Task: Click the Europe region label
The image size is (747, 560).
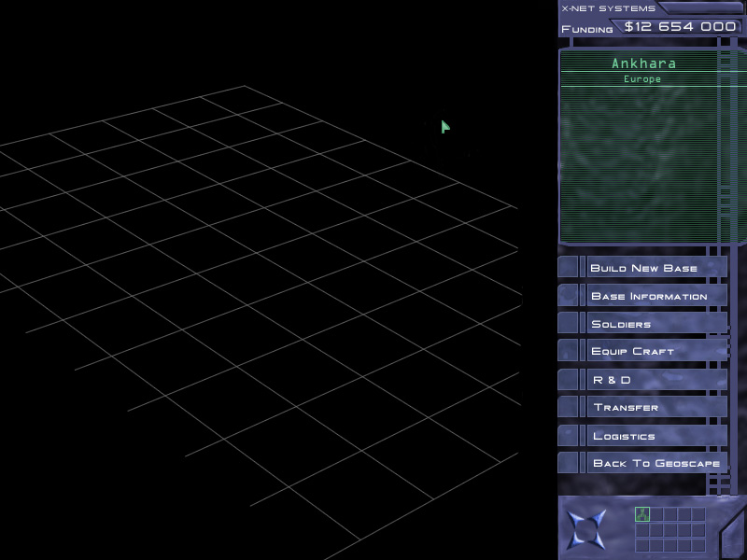Action: [642, 79]
